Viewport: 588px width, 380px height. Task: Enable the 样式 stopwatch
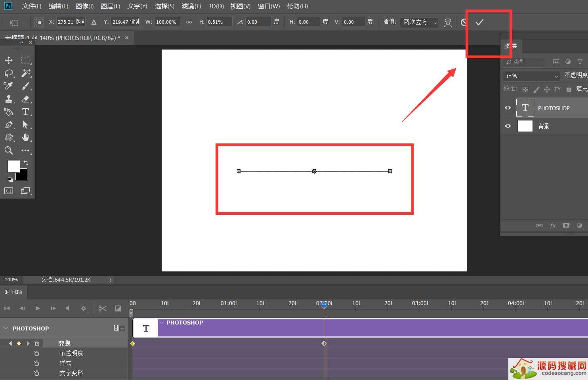tap(37, 363)
